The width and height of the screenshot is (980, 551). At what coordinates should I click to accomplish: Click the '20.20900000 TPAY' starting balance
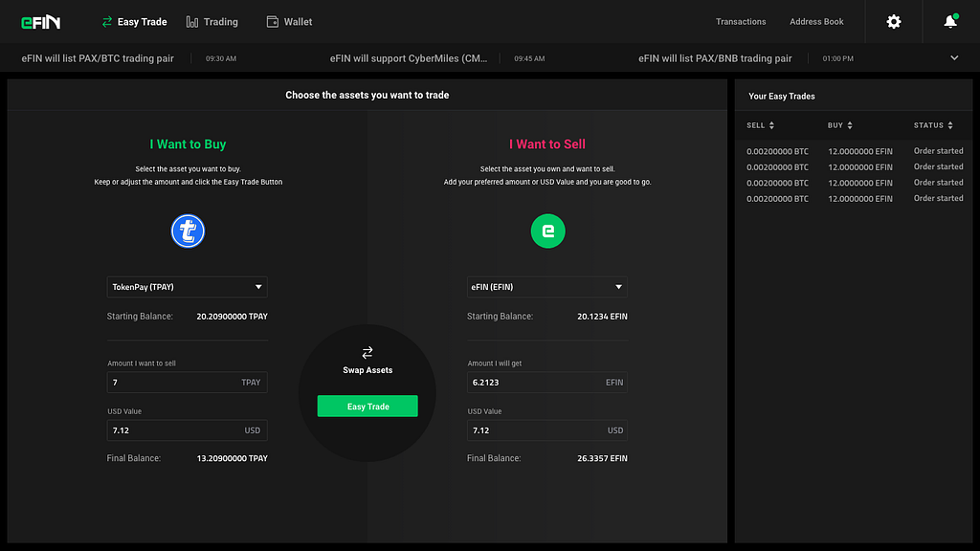(x=232, y=317)
